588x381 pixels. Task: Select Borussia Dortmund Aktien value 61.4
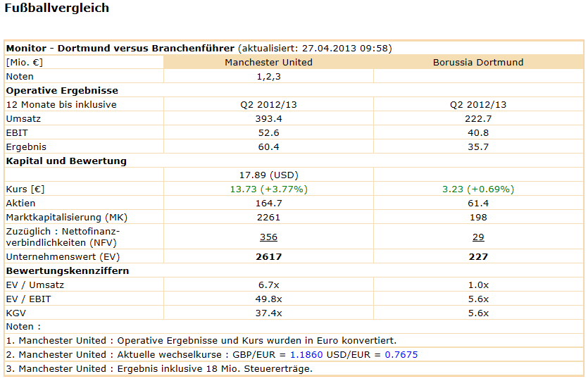click(478, 204)
